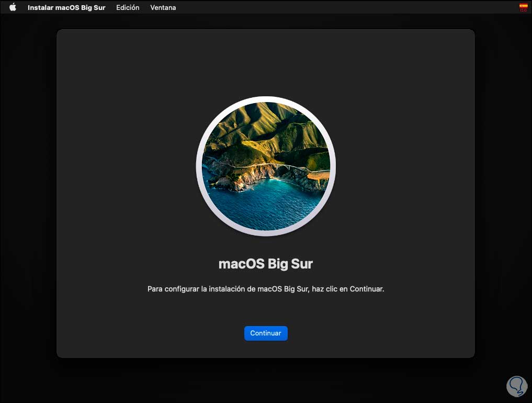The image size is (532, 403).
Task: Click the Continuar button
Action: [266, 333]
